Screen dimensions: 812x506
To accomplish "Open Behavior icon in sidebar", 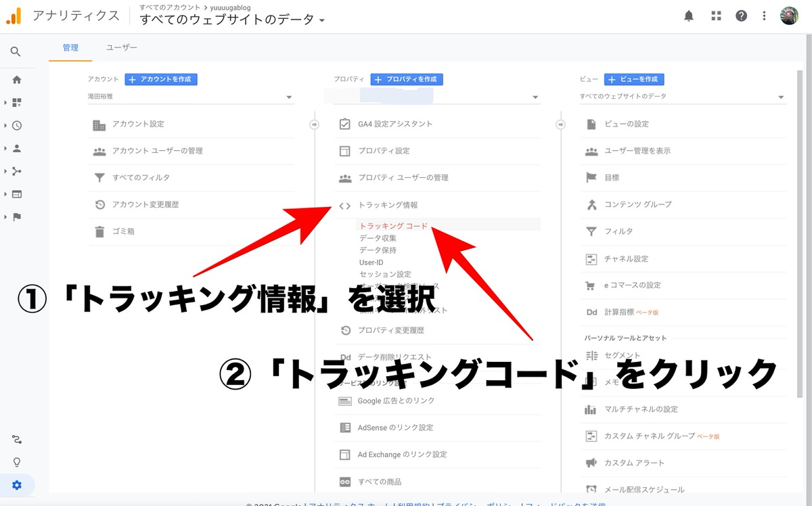I will [x=17, y=194].
